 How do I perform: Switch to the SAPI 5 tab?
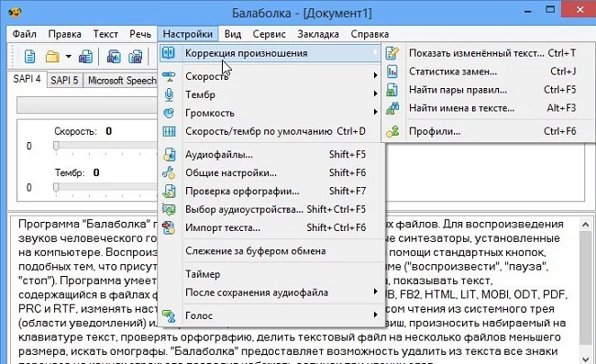coord(64,80)
